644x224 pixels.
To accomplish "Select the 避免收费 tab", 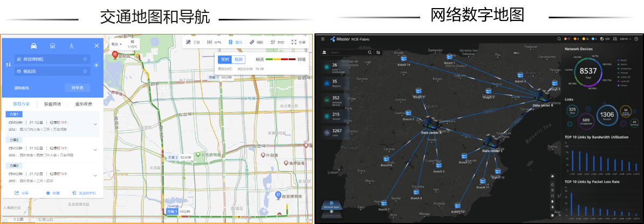I will (x=84, y=104).
